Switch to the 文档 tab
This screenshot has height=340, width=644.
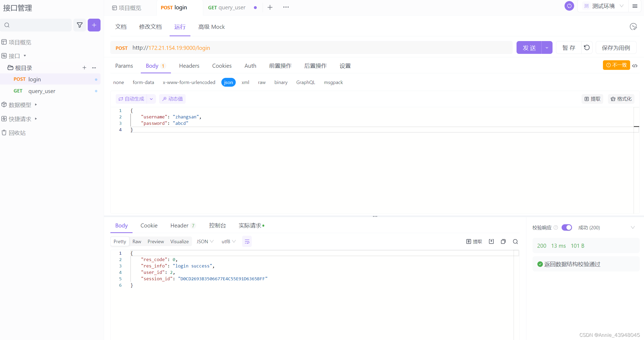(121, 27)
